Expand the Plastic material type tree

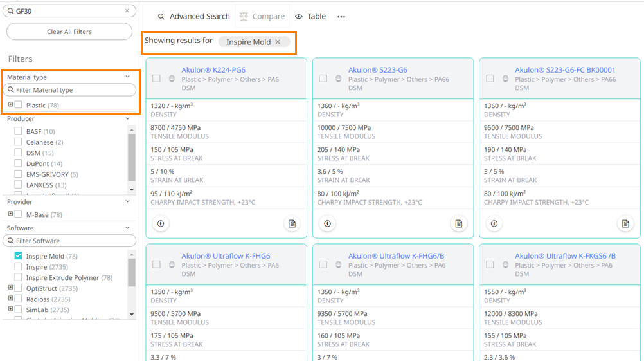tap(10, 105)
